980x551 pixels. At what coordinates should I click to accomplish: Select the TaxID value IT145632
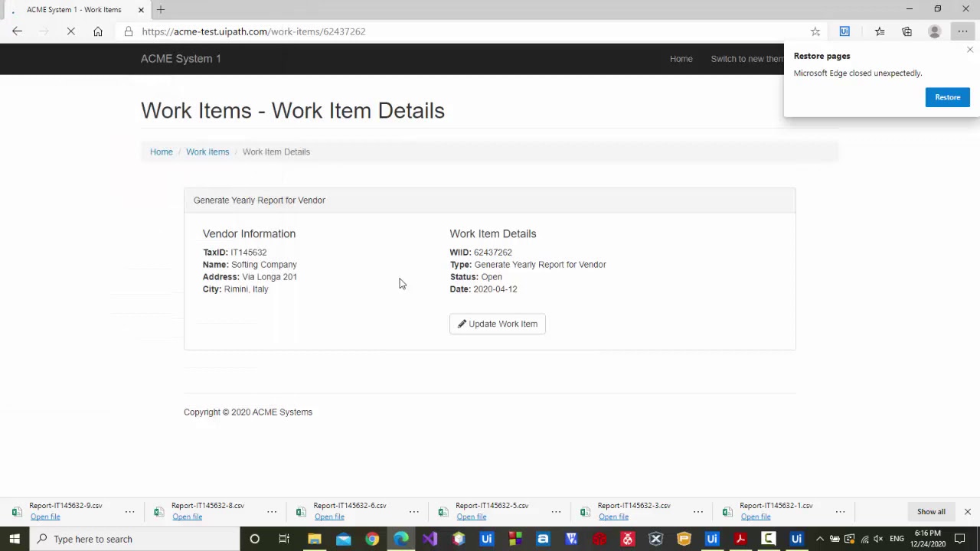(249, 253)
